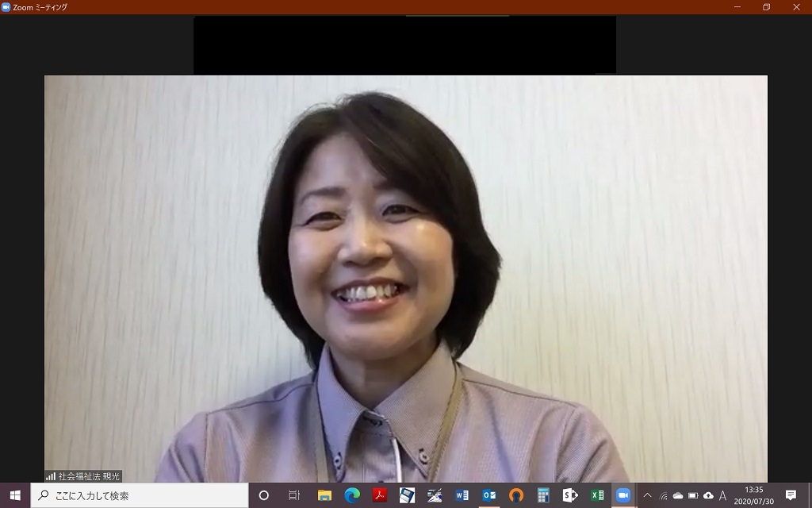Open the Calculator app in the taskbar

[543, 495]
